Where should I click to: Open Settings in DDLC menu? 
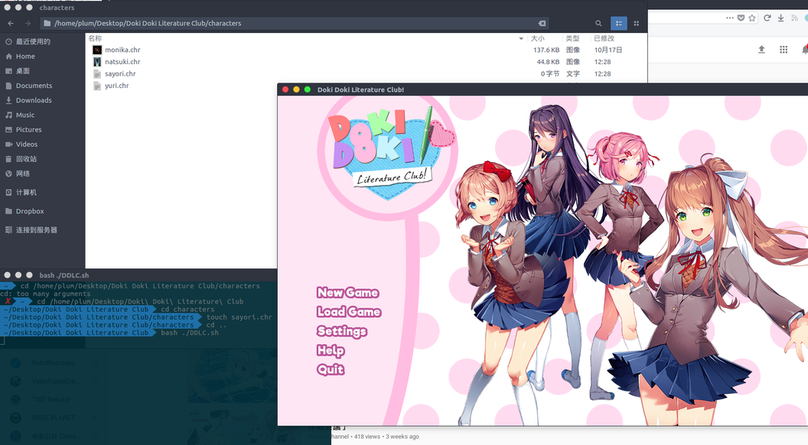(342, 331)
